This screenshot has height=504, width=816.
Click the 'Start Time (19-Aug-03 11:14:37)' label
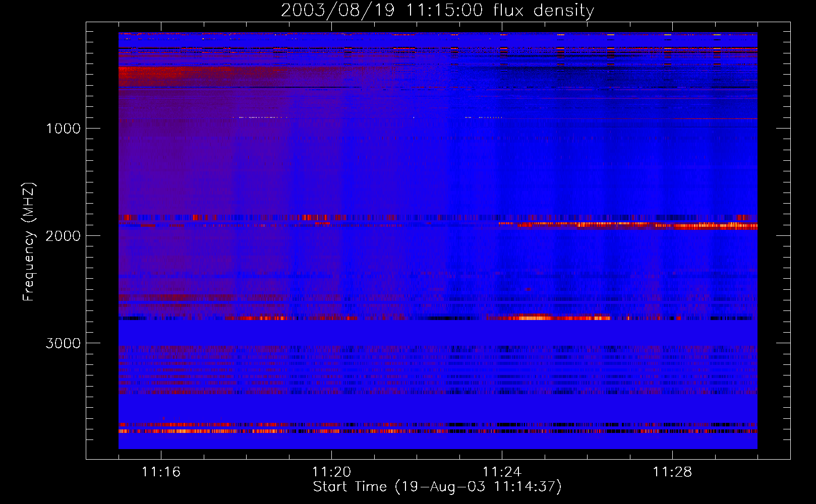click(437, 487)
